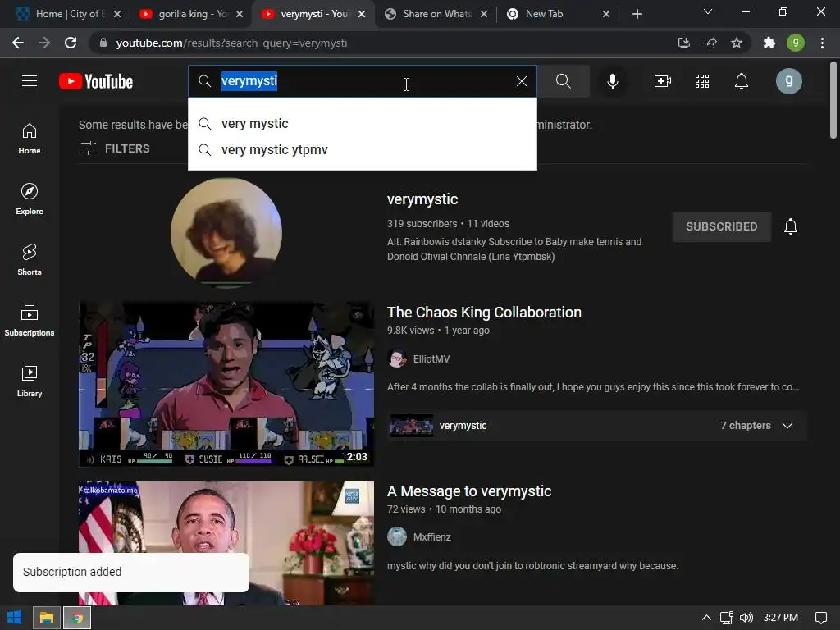Image resolution: width=840 pixels, height=630 pixels.
Task: Bookmark this page with star icon
Action: pos(737,43)
